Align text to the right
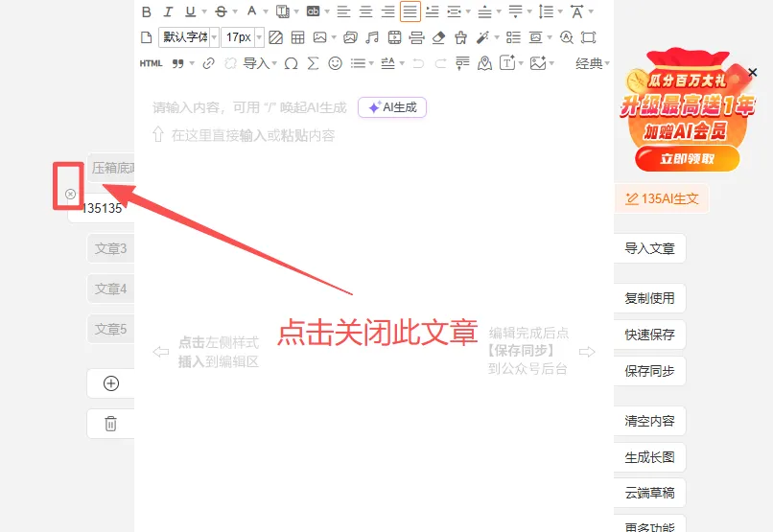 click(388, 12)
